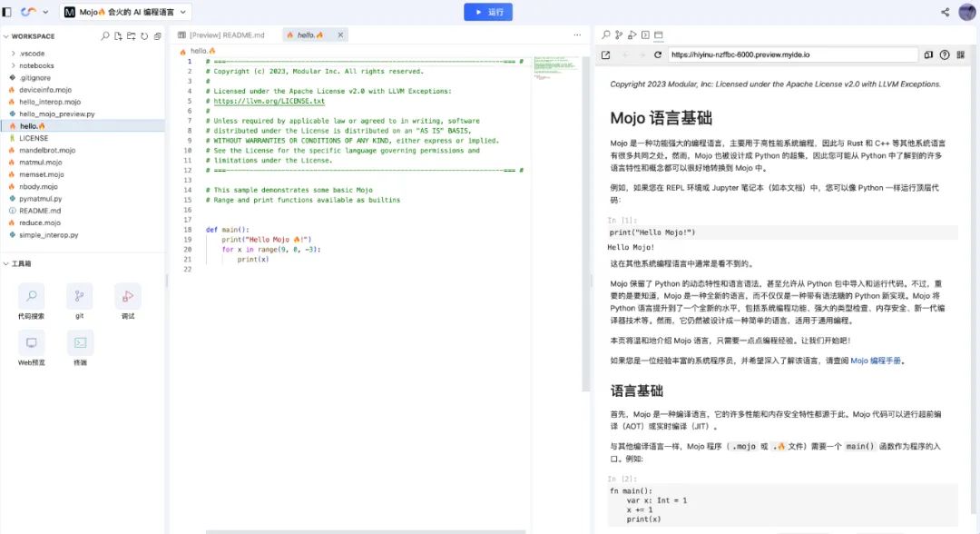Reload the preview page
This screenshot has height=534, width=980.
point(658,55)
